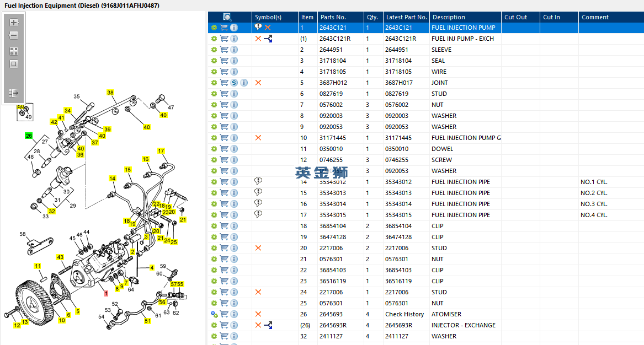The image size is (644, 345).
Task: Select callout 38 in the diagram
Action: (x=110, y=93)
